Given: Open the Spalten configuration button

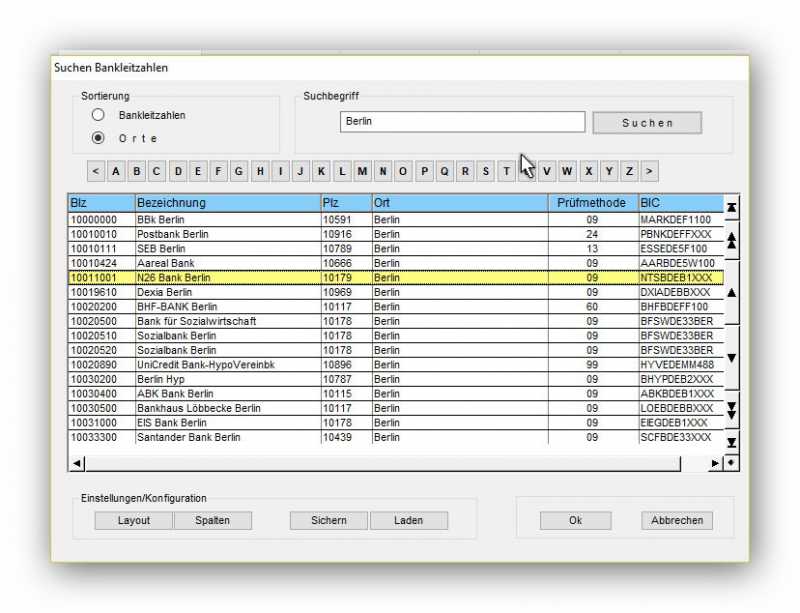Looking at the screenshot, I should [x=212, y=520].
